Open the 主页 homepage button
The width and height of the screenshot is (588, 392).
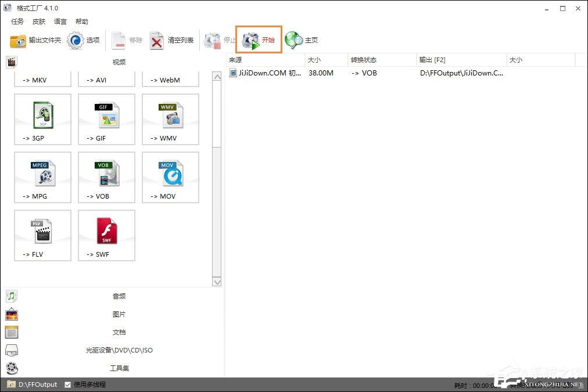tap(301, 40)
